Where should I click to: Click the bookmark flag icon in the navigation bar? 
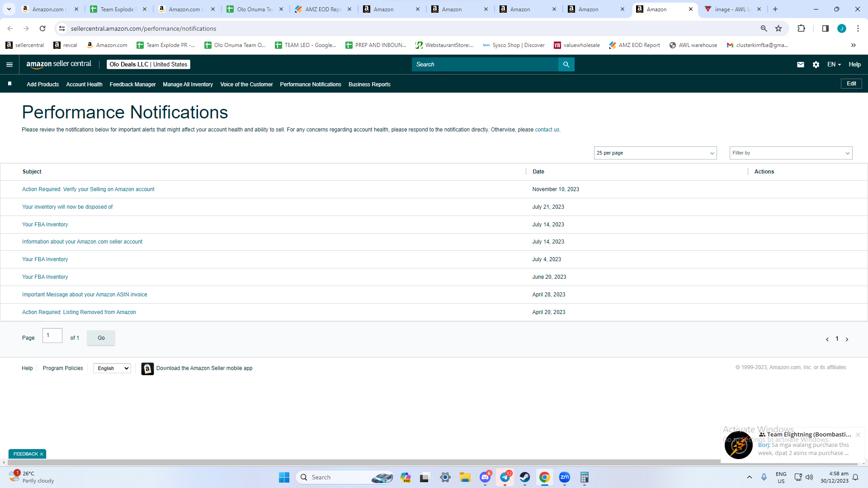click(9, 84)
